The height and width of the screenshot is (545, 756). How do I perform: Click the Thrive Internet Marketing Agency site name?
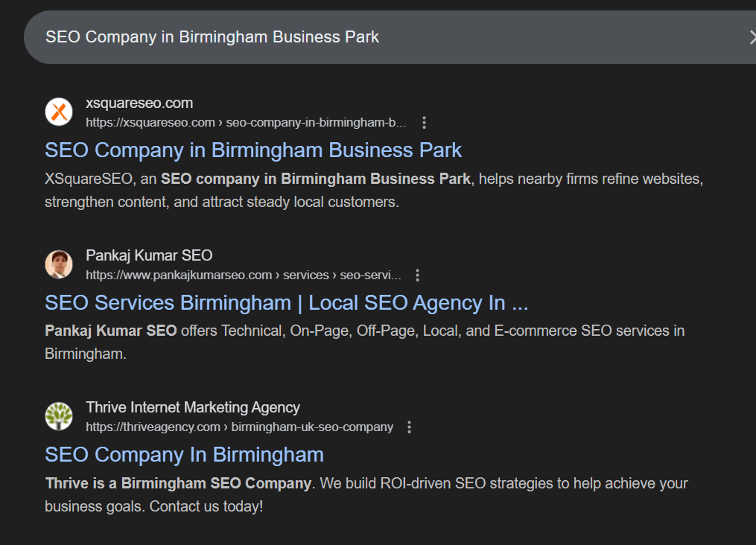193,407
